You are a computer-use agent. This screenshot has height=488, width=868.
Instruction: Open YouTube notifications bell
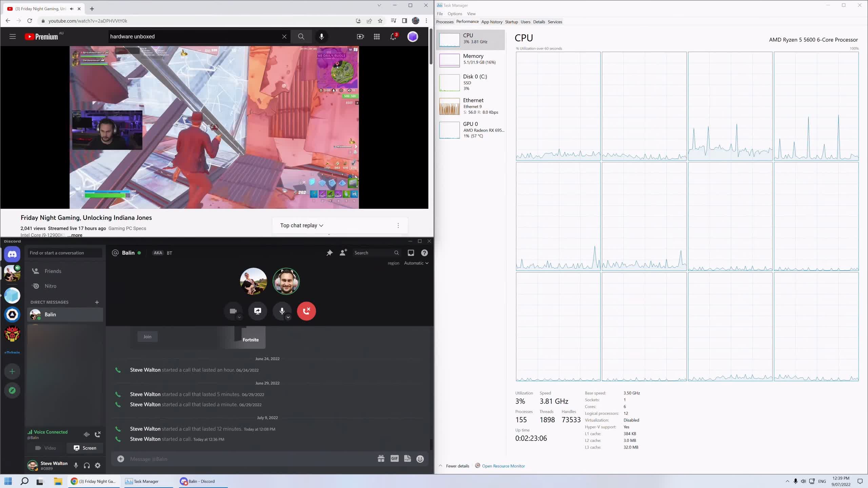[393, 37]
